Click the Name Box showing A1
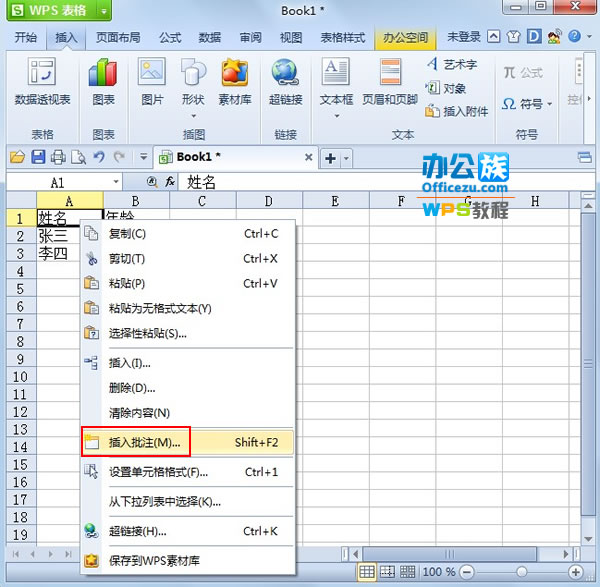 58,182
